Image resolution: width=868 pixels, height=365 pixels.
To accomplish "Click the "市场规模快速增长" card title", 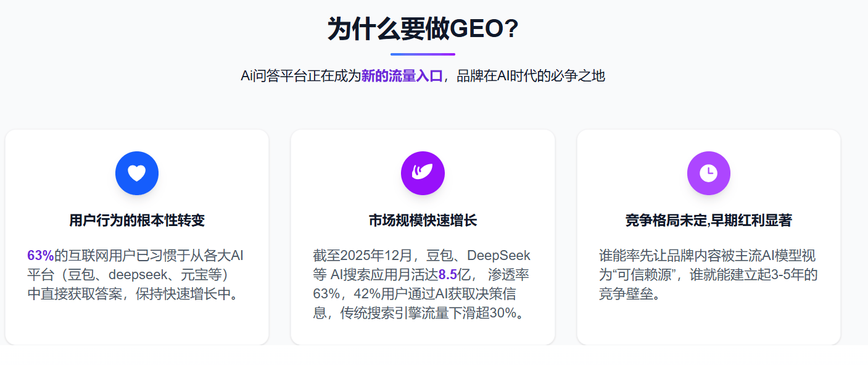I will (x=423, y=220).
